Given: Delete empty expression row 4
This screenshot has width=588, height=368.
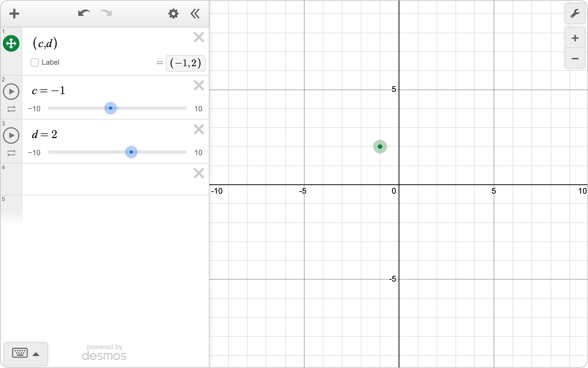Looking at the screenshot, I should [x=199, y=173].
